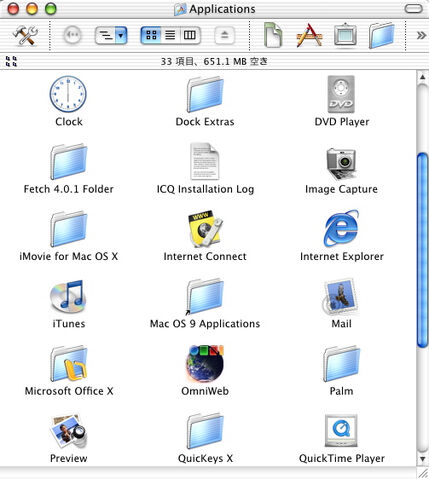The height and width of the screenshot is (479, 429).
Task: Select the ICQ Installation Log document
Action: [205, 161]
